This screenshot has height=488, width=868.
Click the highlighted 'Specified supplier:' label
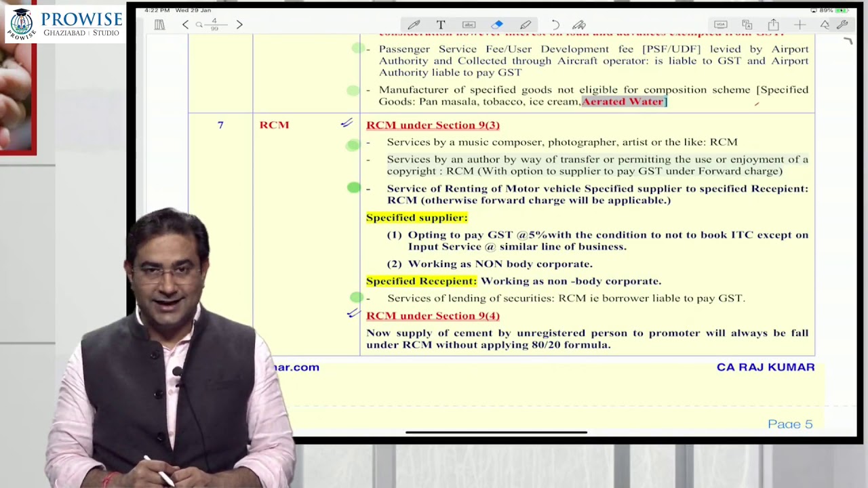(x=416, y=218)
